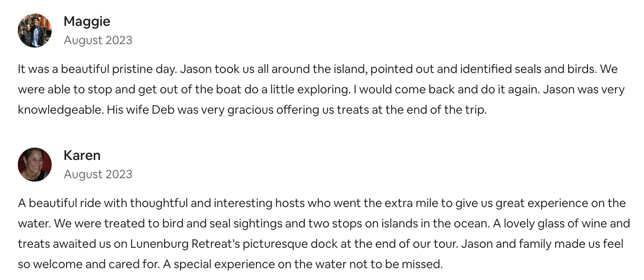The width and height of the screenshot is (644, 280).
Task: Click the first line of Maggie's review text
Action: click(318, 69)
